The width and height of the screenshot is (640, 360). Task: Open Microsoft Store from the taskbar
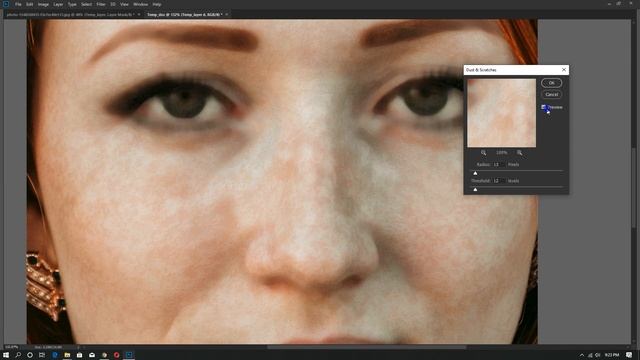coord(79,355)
